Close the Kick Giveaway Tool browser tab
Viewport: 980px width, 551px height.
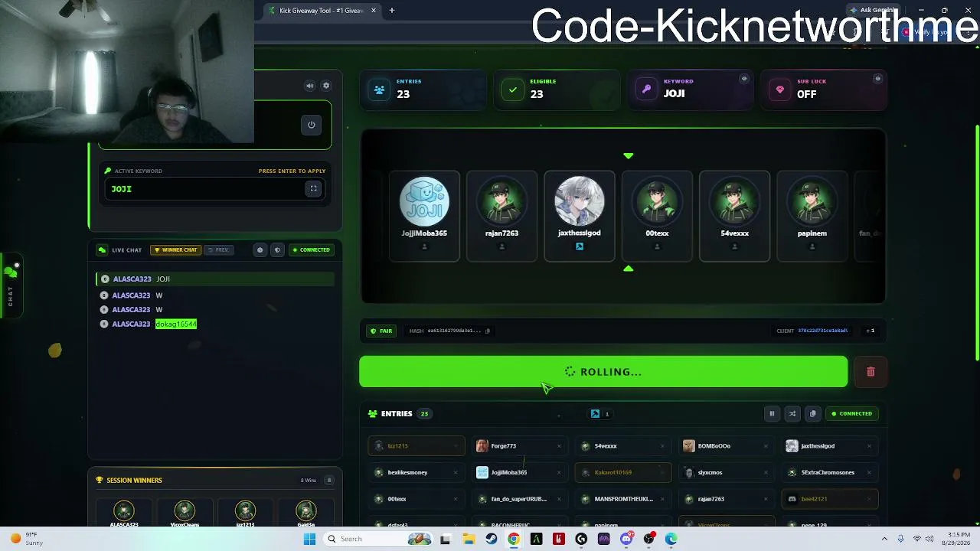tap(374, 10)
